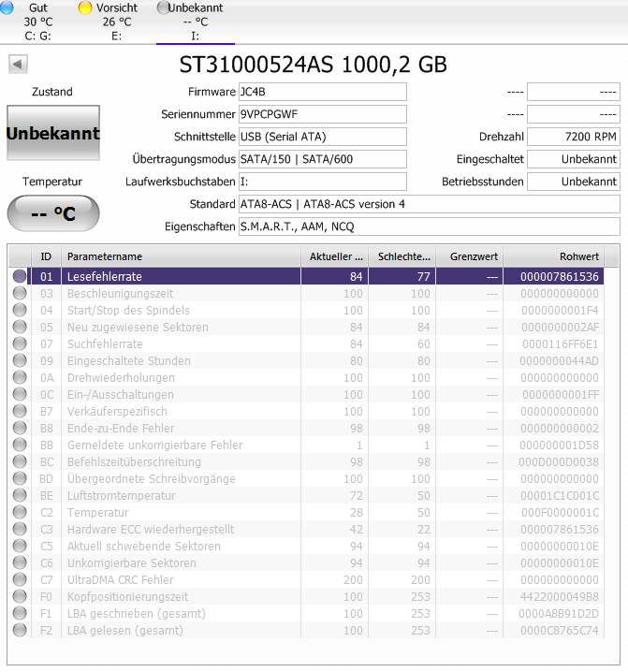Click status circle of Hardware ECC wiederhergestellt
This screenshot has width=628, height=672.
point(20,529)
